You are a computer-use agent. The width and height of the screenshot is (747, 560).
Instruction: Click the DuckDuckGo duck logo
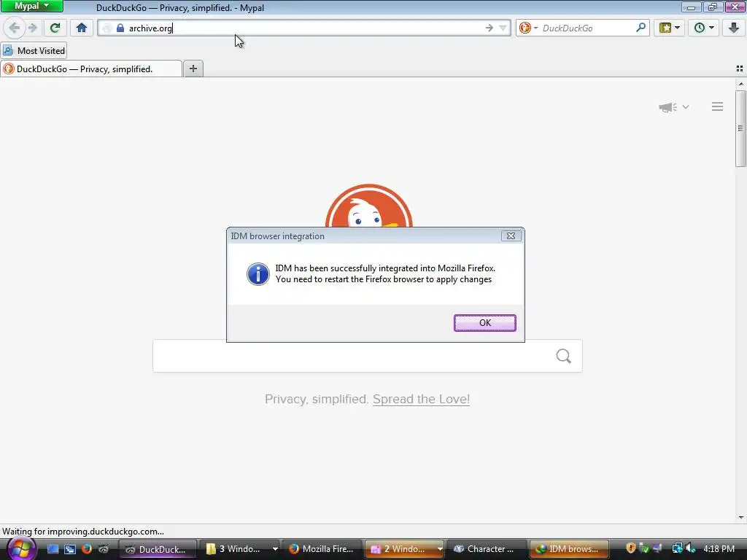coord(368,206)
